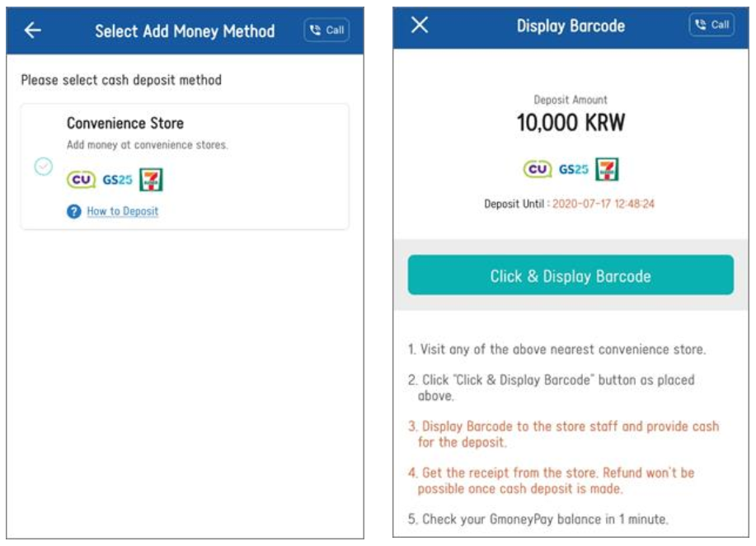Click the CU logo in Convenience Store card
This screenshot has width=756, height=546.
tap(82, 180)
